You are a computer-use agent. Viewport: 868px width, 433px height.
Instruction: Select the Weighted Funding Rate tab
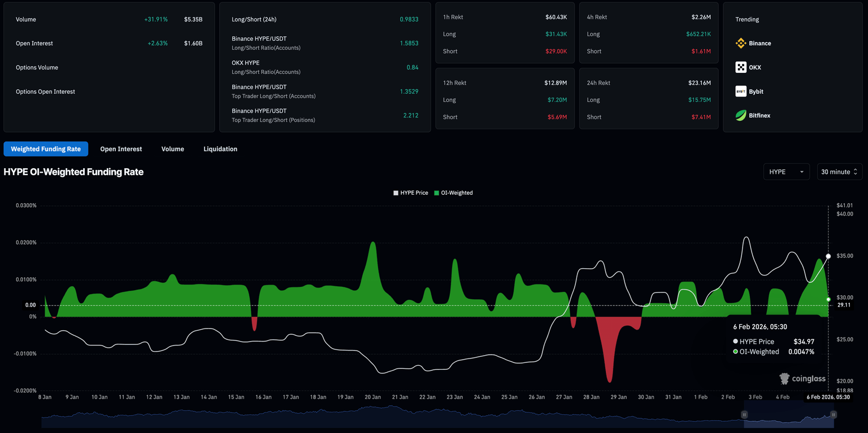tap(46, 149)
